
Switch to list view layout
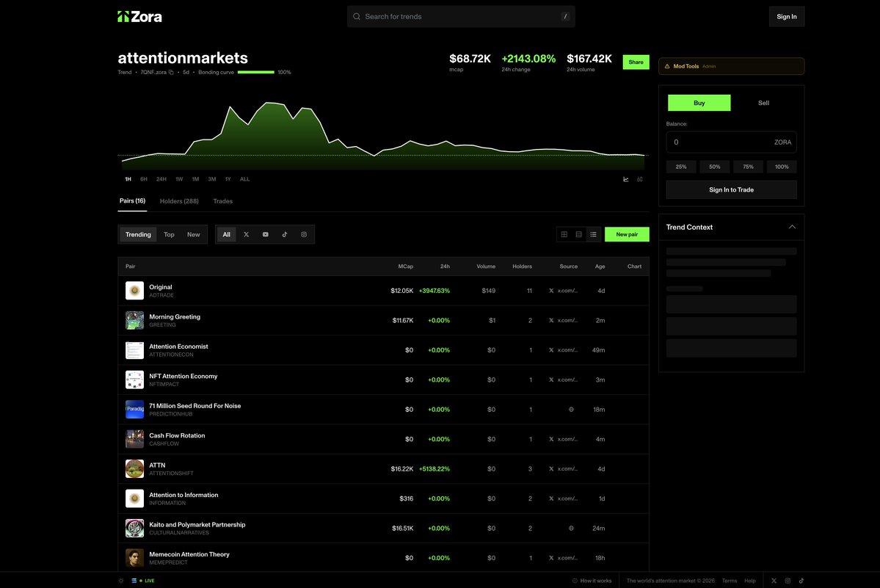pyautogui.click(x=593, y=234)
